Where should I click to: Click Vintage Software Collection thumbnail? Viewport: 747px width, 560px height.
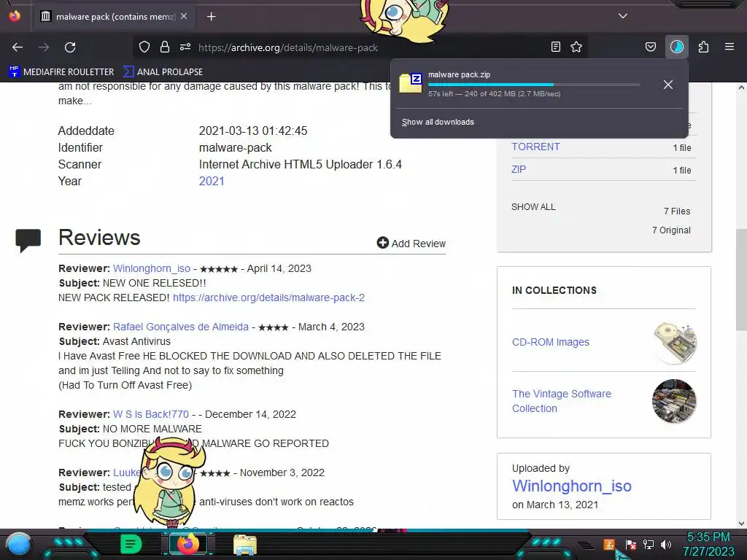point(674,401)
